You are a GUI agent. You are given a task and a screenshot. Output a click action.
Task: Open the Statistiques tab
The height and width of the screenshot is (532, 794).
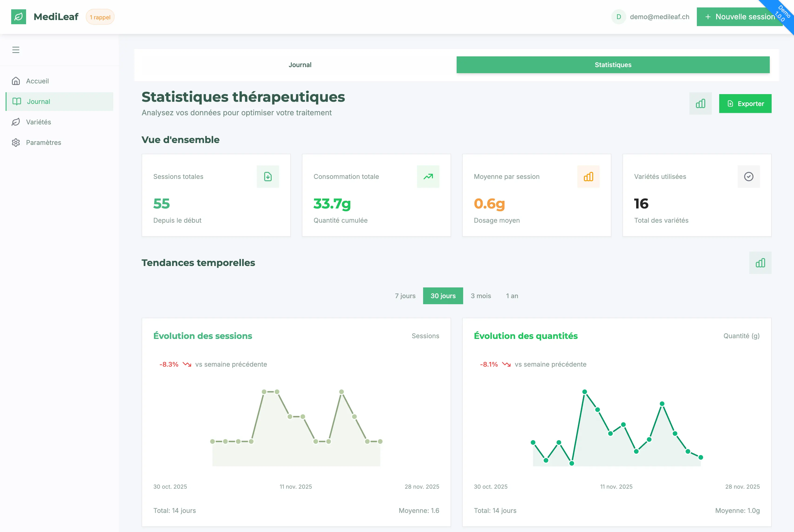pos(613,65)
